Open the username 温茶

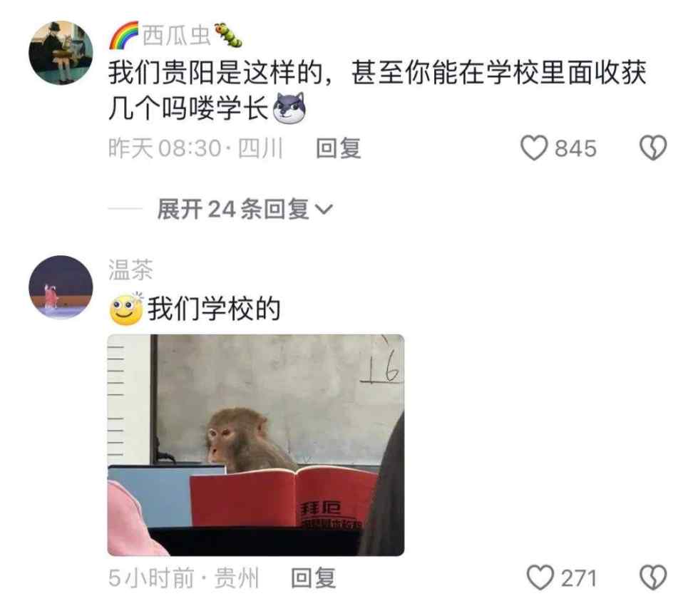click(x=130, y=269)
